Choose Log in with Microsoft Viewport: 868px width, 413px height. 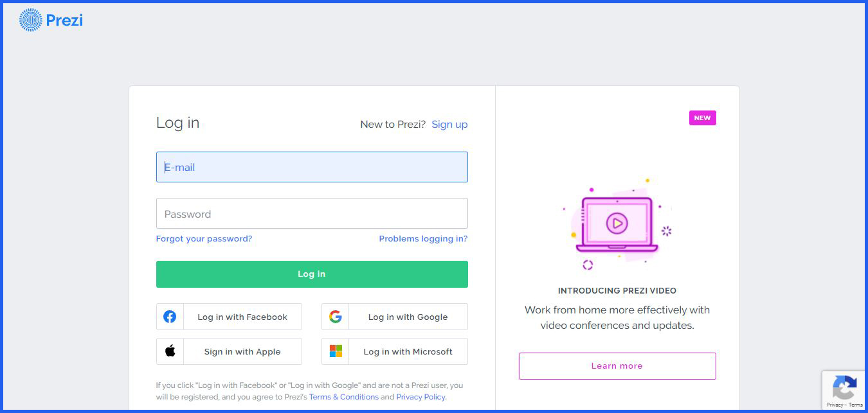(408, 351)
